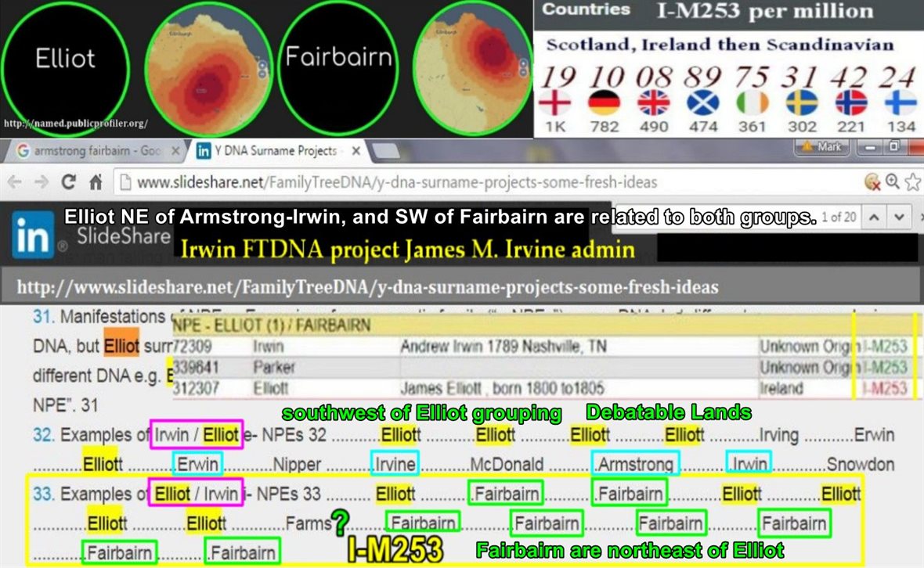This screenshot has height=568, width=924.
Task: Open the slideshare.net FamilyTreeDNA URL banner
Action: 368,287
